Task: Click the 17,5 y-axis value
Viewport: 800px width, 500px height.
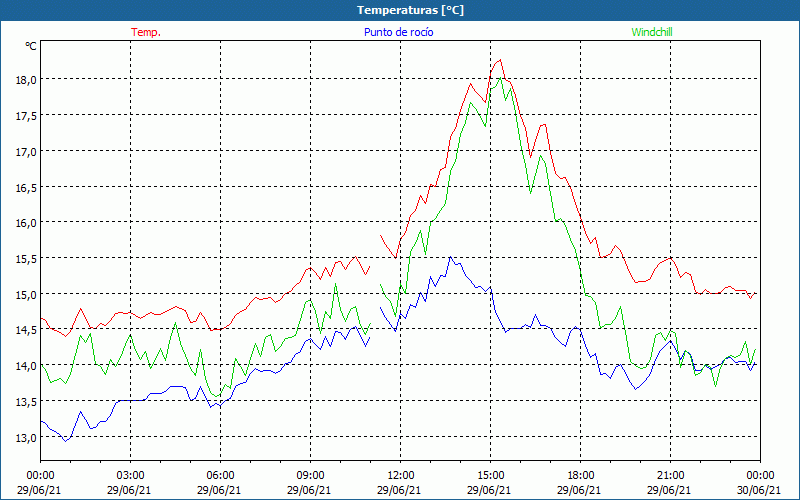Action: pyautogui.click(x=28, y=116)
